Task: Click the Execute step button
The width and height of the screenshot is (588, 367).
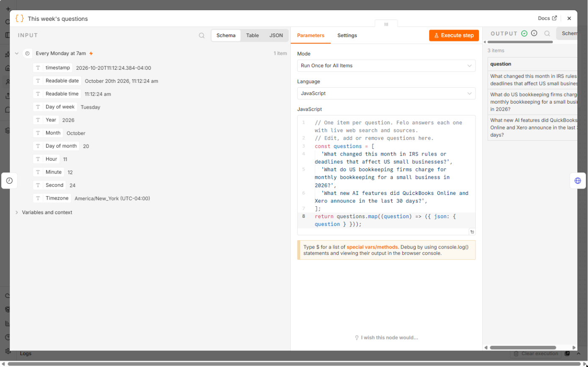Action: pos(454,36)
